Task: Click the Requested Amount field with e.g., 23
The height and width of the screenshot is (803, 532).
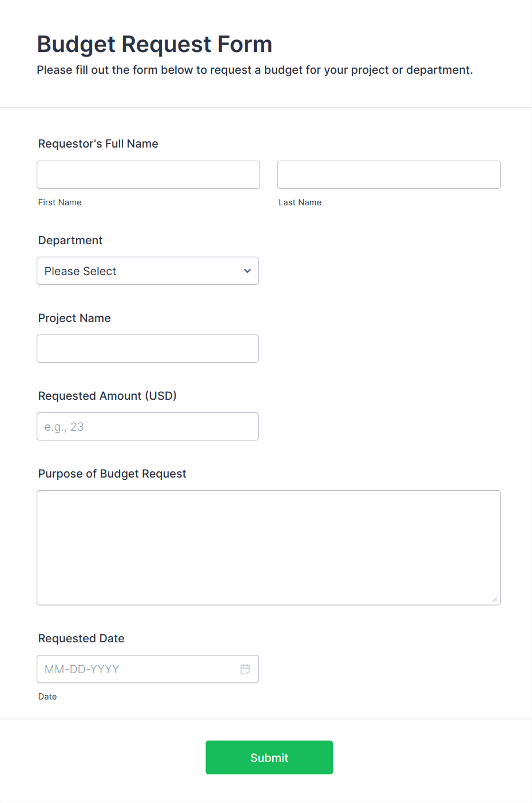Action: click(x=148, y=427)
